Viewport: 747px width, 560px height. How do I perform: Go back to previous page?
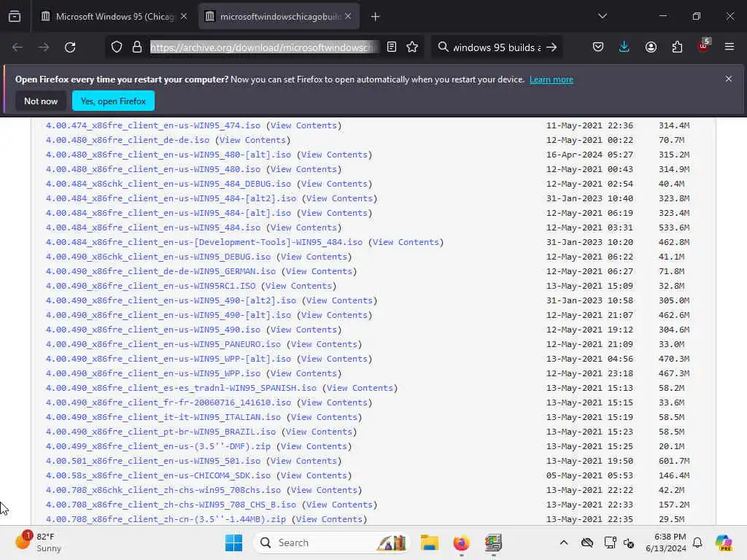[x=18, y=47]
